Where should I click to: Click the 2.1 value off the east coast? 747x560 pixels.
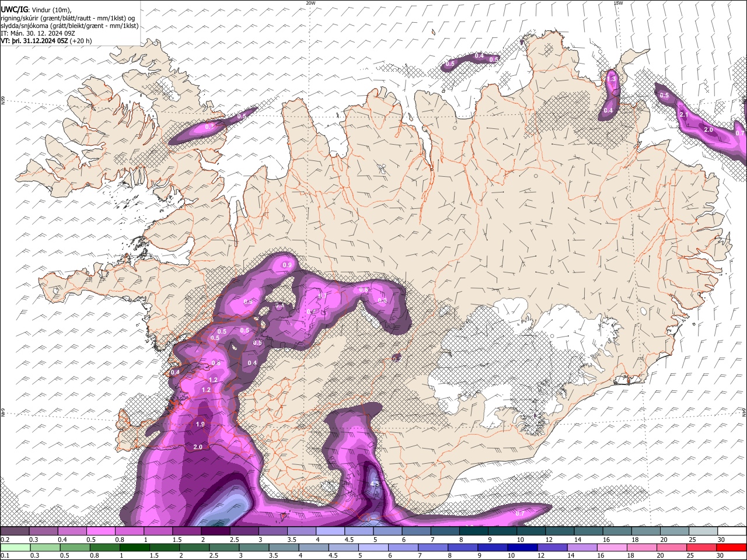pos(685,115)
